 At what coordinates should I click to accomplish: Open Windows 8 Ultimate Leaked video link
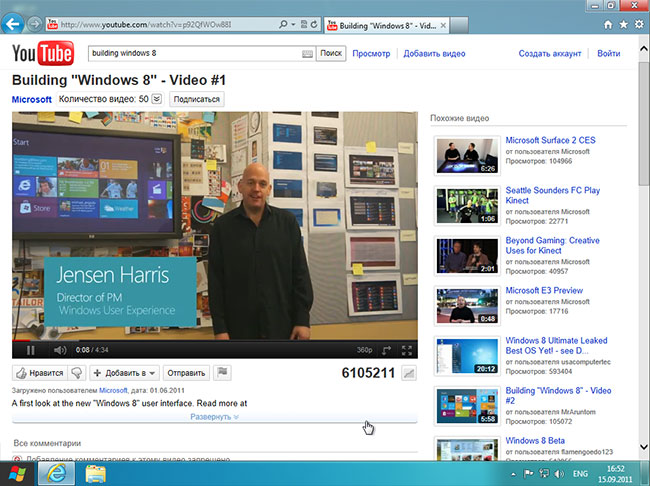coord(556,345)
